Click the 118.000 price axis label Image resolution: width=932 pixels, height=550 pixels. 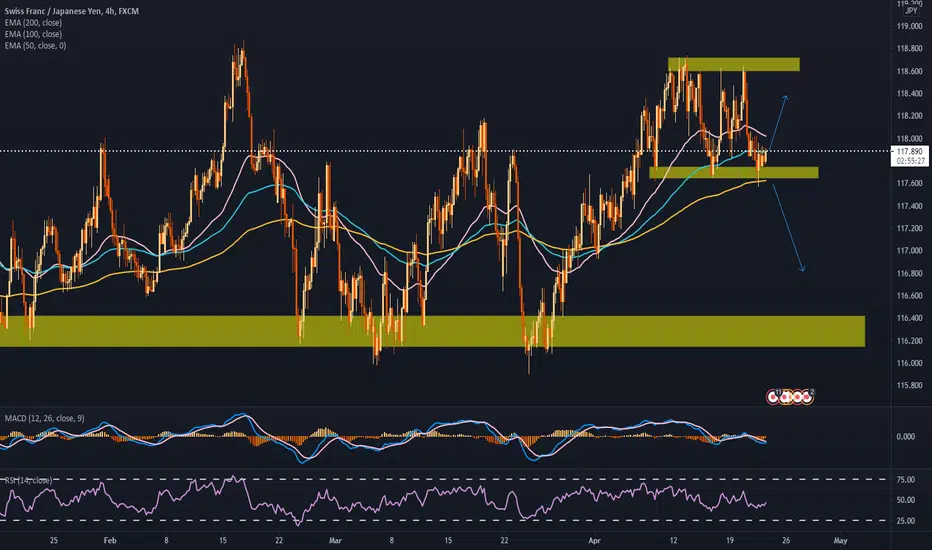pos(909,139)
